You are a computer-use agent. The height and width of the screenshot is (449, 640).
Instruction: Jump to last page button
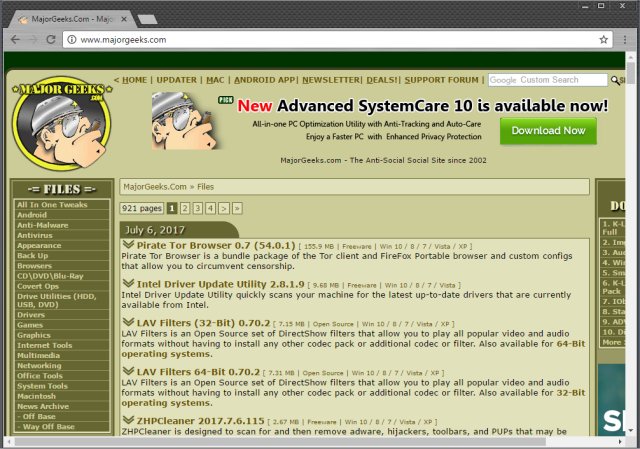point(237,209)
